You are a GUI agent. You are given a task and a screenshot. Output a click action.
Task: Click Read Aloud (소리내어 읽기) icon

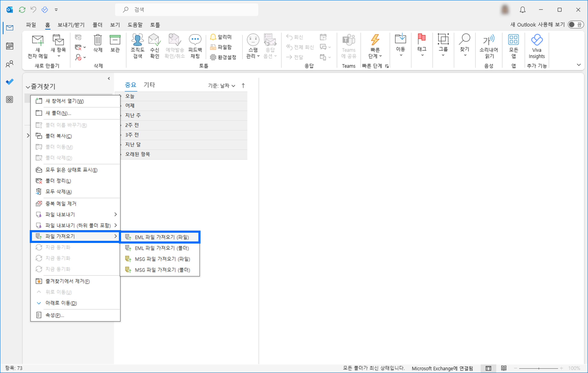(x=489, y=40)
